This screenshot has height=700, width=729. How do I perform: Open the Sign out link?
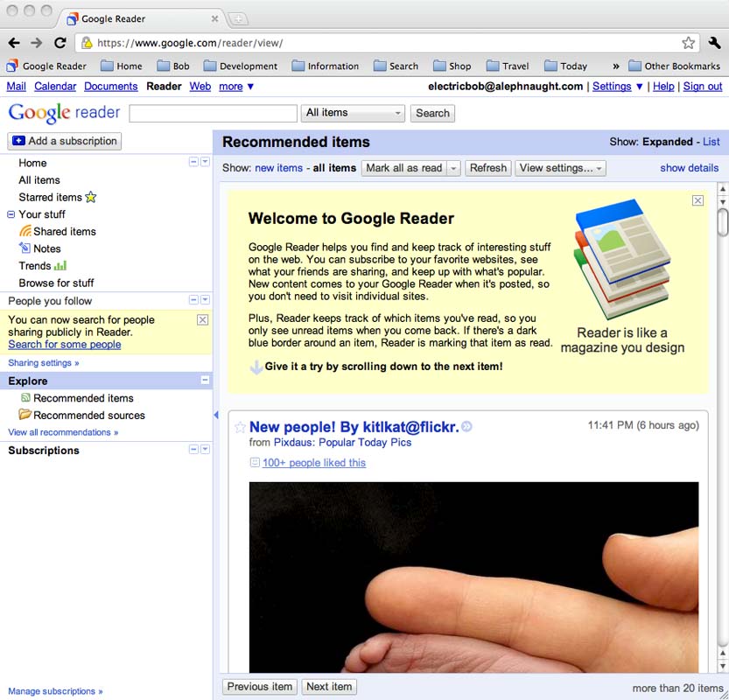pos(702,87)
